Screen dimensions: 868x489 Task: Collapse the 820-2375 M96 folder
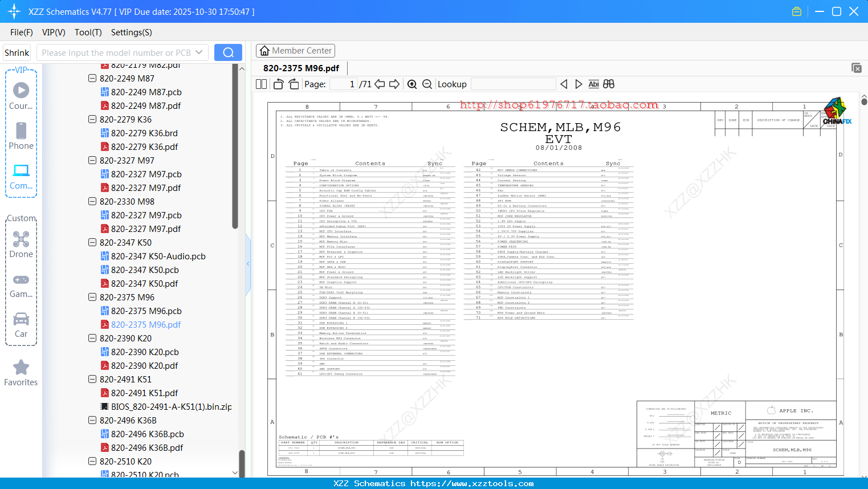tap(92, 297)
